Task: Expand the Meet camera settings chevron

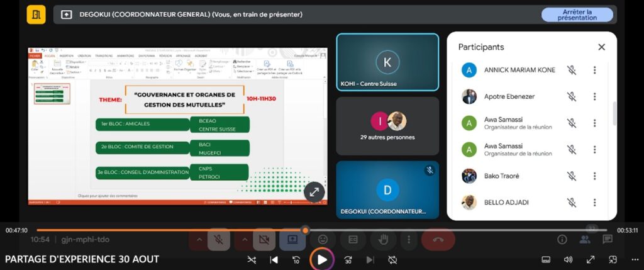Action: tap(245, 239)
